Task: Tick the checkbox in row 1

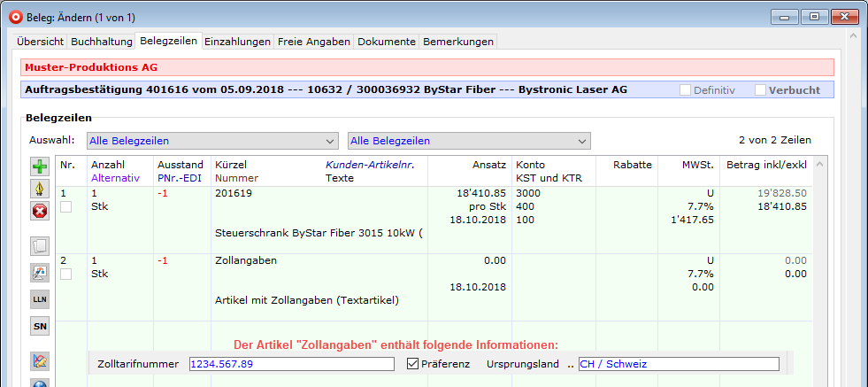Action: pos(65,206)
